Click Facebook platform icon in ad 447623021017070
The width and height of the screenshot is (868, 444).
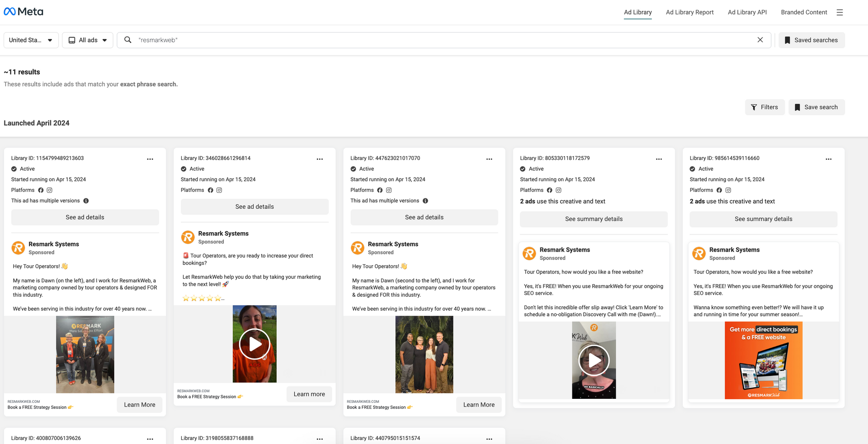click(x=380, y=190)
